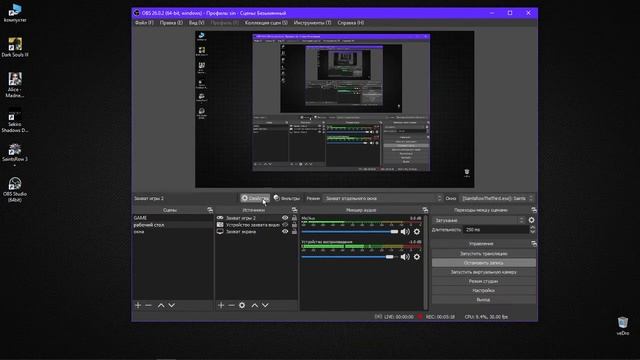Viewport: 640px width, 360px height.
Task: Toggle lock on Устройство захвата видео source
Action: (x=294, y=225)
